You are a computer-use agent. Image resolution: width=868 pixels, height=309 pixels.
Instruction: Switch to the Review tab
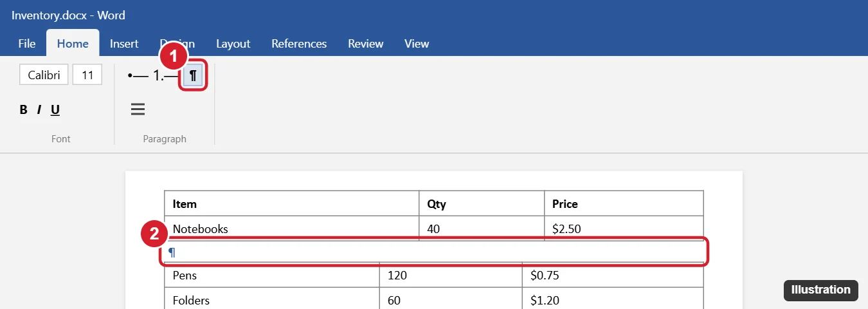366,44
